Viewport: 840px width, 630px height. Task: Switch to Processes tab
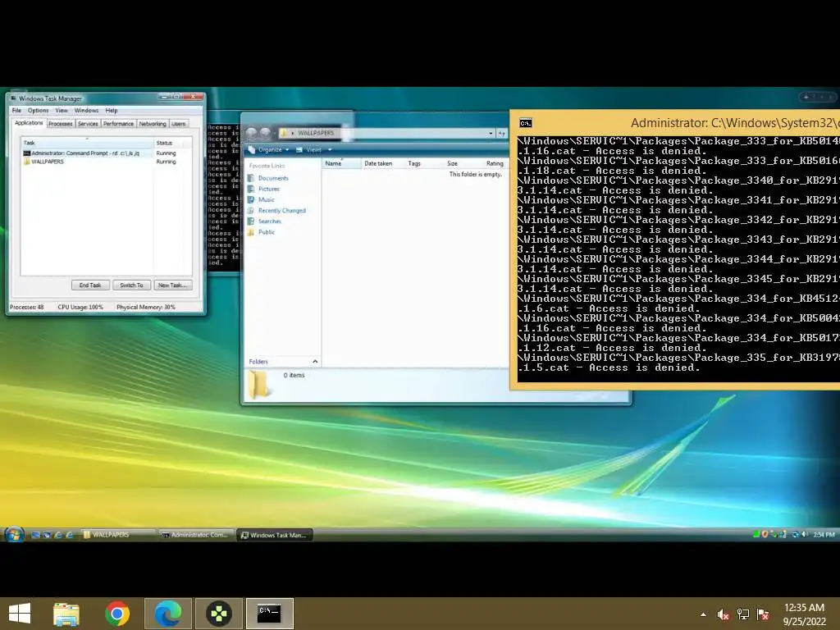pos(61,124)
